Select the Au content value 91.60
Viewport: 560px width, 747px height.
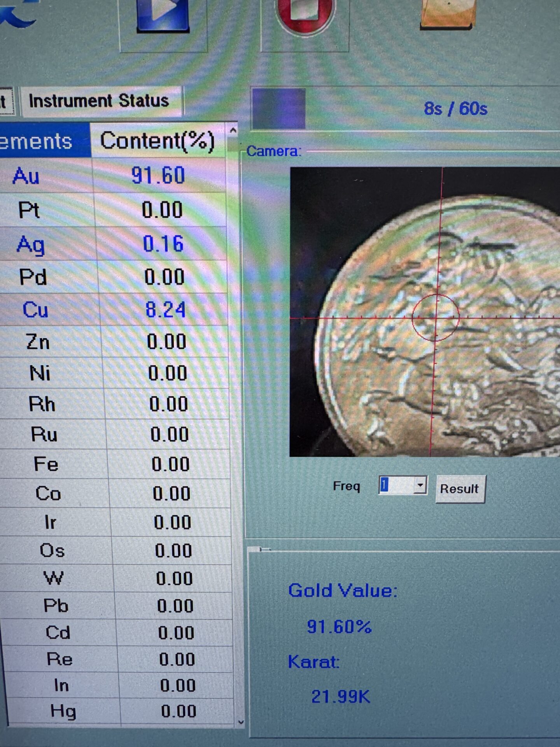pos(158,175)
